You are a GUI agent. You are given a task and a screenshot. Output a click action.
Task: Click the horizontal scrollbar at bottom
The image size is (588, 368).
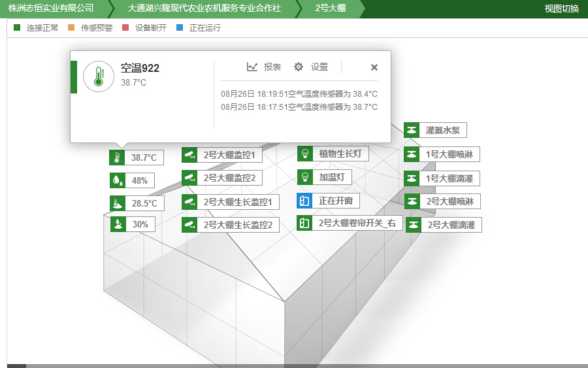pyautogui.click(x=294, y=365)
